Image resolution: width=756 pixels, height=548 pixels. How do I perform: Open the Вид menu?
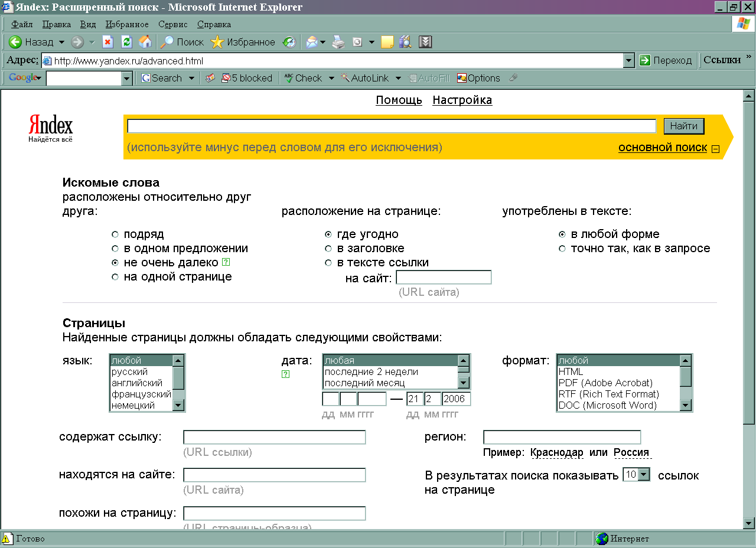(x=88, y=24)
